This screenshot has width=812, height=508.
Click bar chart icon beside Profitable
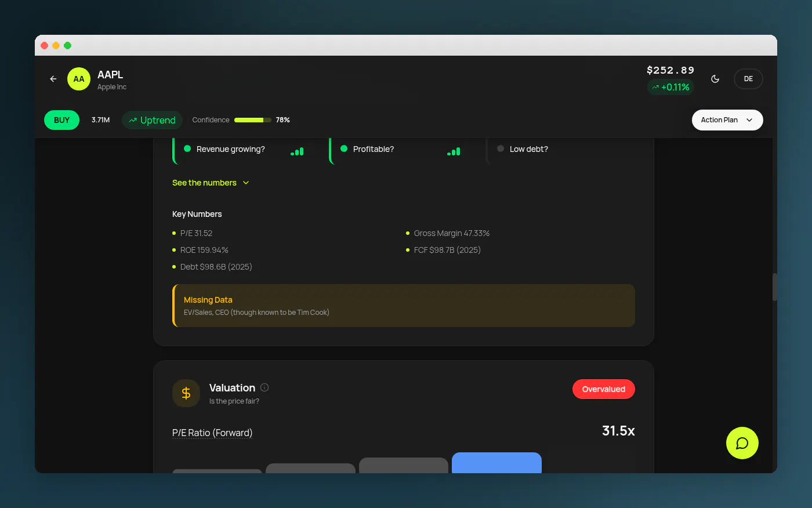point(454,151)
